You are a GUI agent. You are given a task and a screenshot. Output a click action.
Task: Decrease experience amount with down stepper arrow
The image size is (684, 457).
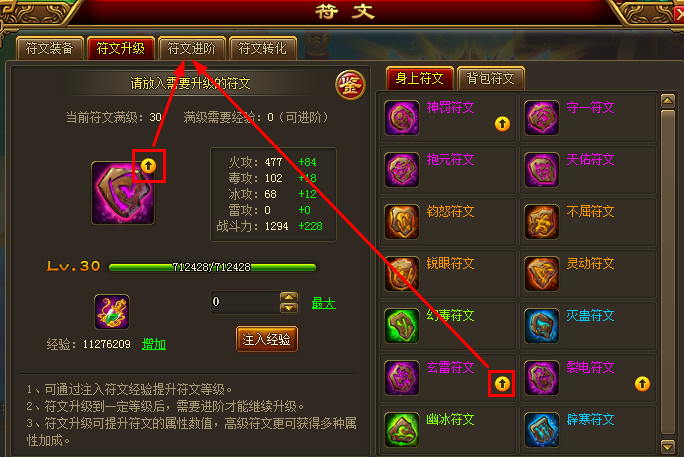(289, 308)
